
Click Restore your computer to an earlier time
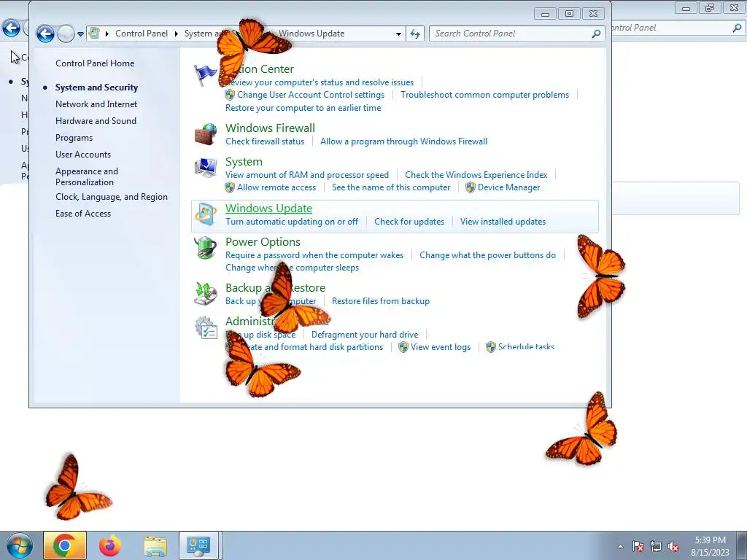(303, 108)
